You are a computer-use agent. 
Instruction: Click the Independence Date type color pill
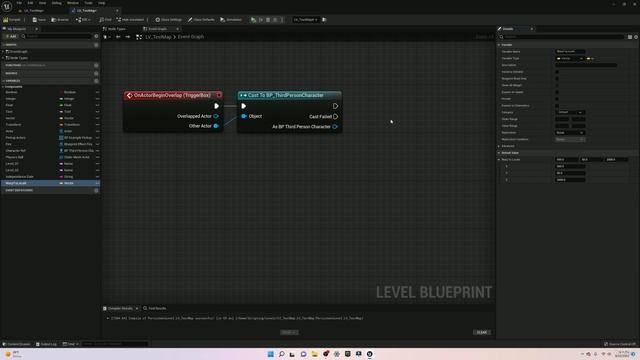coord(61,177)
